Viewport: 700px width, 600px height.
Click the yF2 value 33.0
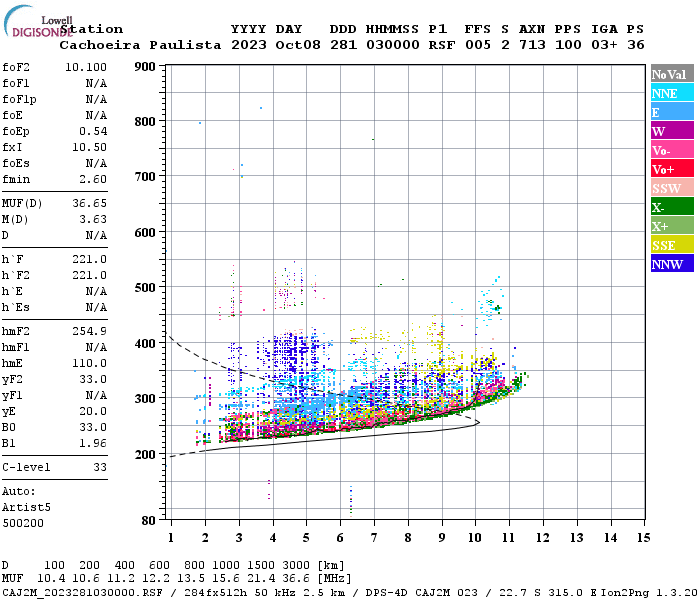pos(93,379)
